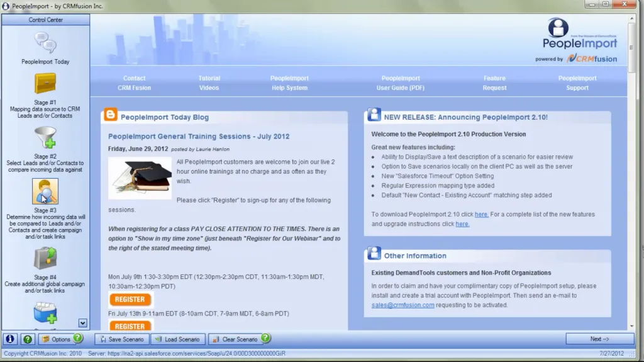Viewport: 644px width, 362px height.
Task: Click the Next --> button
Action: pos(599,339)
